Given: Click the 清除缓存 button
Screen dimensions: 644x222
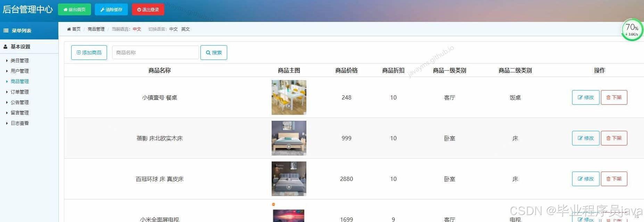Looking at the screenshot, I should (x=111, y=9).
